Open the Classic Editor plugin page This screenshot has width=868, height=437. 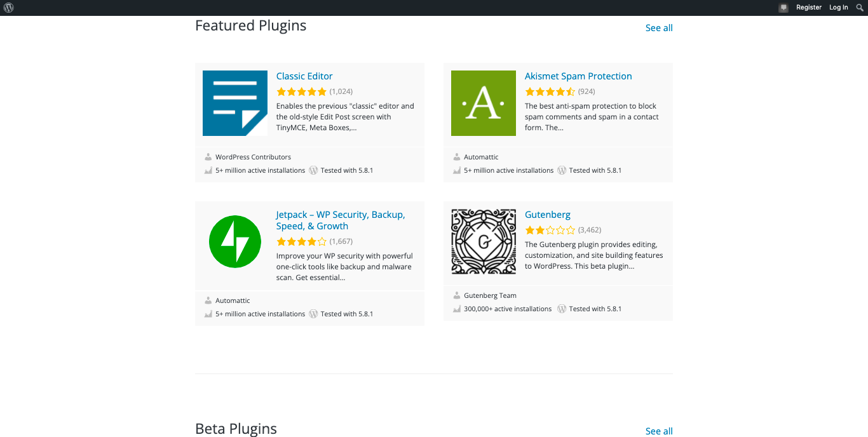click(304, 76)
